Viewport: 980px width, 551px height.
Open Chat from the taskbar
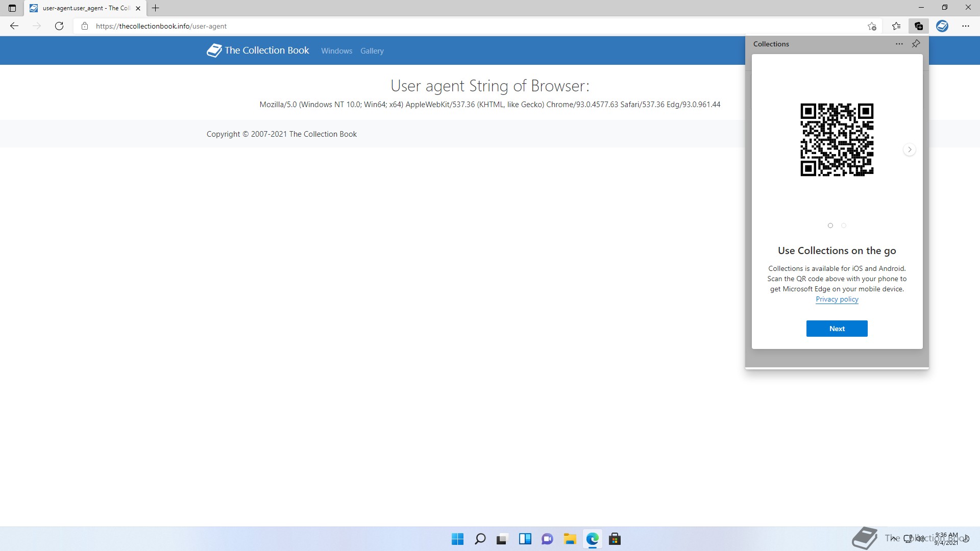547,539
